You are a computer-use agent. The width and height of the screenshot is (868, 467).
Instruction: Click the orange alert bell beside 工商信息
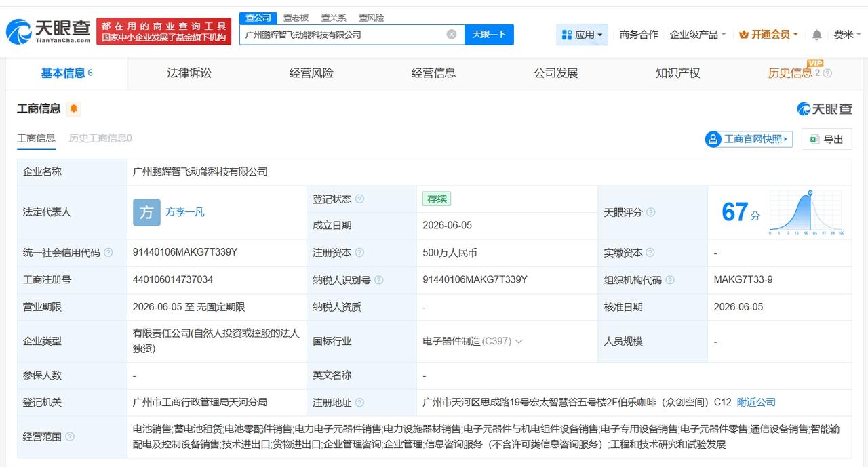(x=74, y=108)
